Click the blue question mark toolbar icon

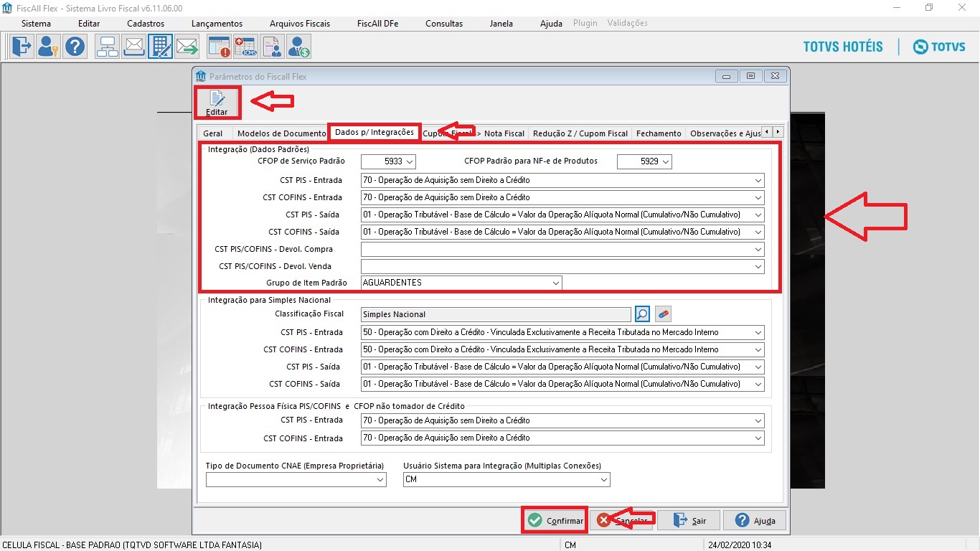point(75,47)
